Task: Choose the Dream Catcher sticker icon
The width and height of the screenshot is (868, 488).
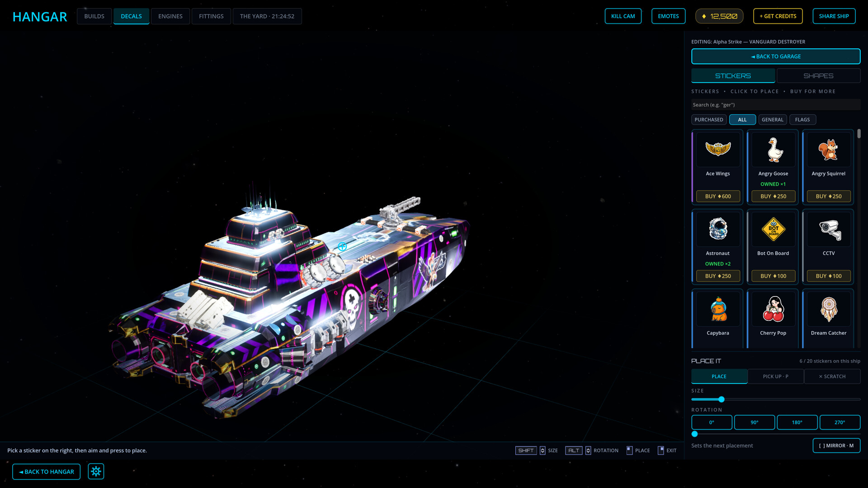Action: tap(829, 309)
